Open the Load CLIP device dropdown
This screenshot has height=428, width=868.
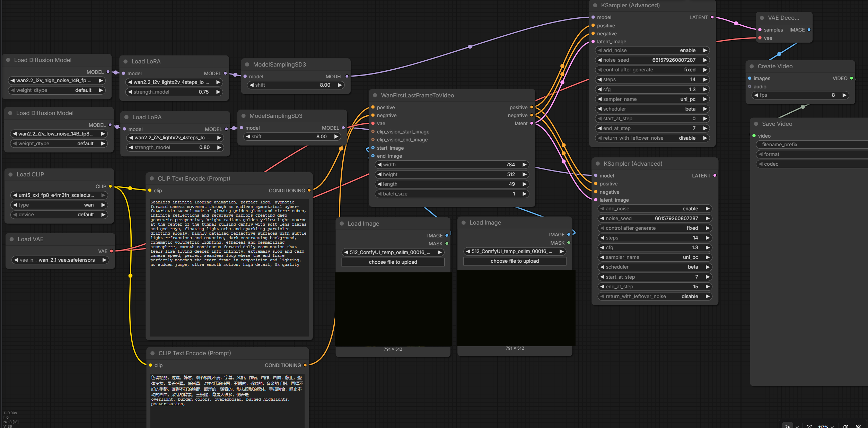pos(59,215)
